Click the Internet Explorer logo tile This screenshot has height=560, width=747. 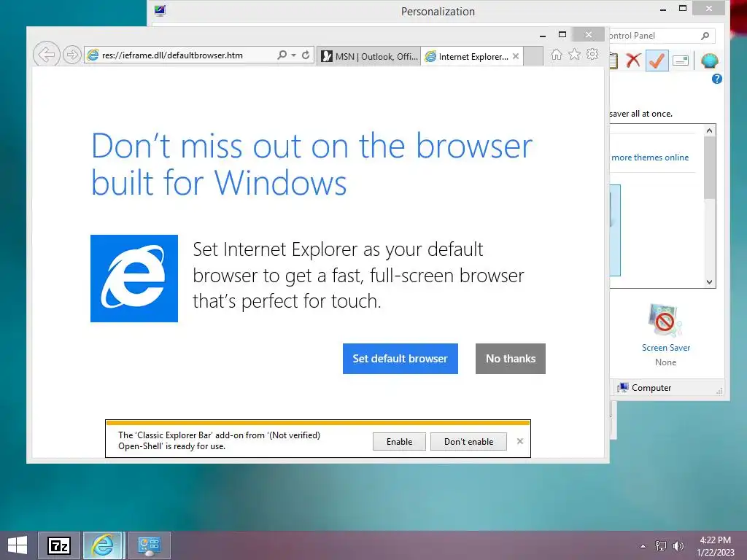(x=134, y=279)
